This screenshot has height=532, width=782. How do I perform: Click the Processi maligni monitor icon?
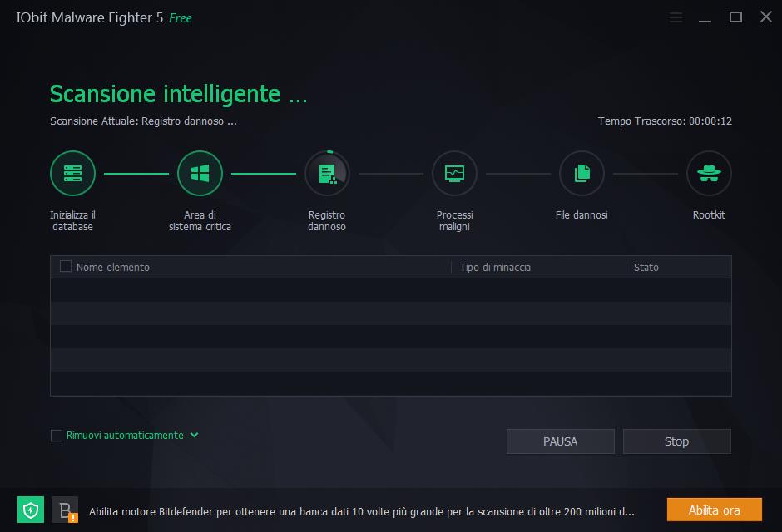454,173
